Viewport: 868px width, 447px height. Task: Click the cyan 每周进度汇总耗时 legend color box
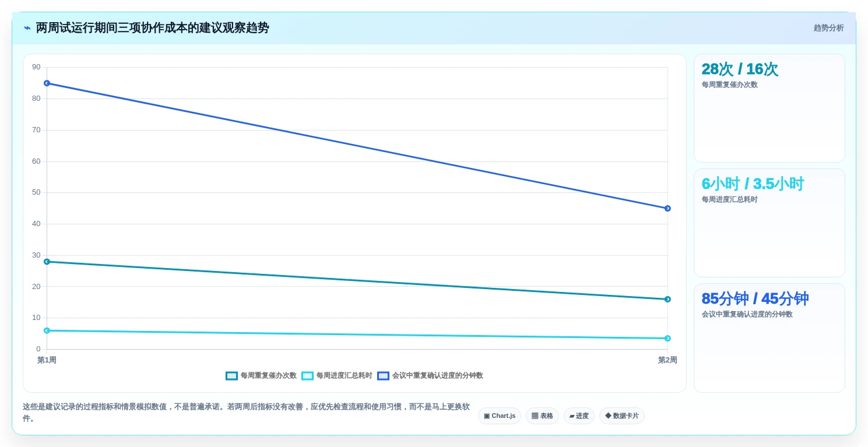tap(307, 376)
